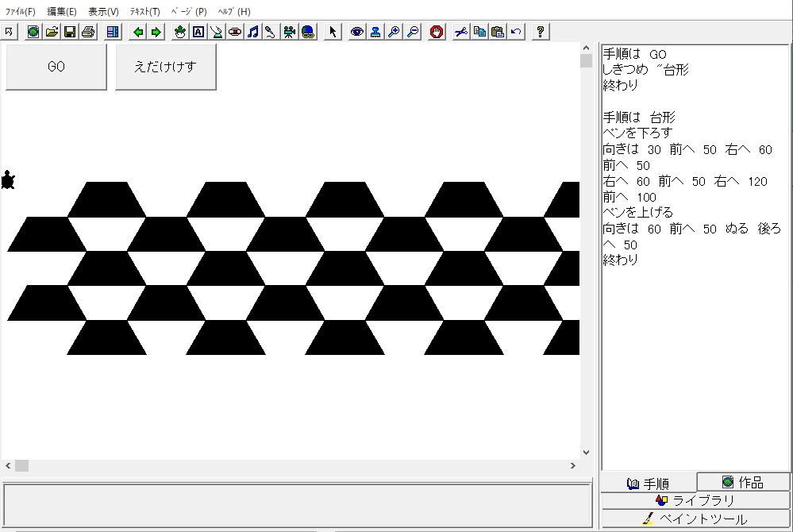Switch to the 作品 tab
The image size is (793, 532).
tap(743, 482)
